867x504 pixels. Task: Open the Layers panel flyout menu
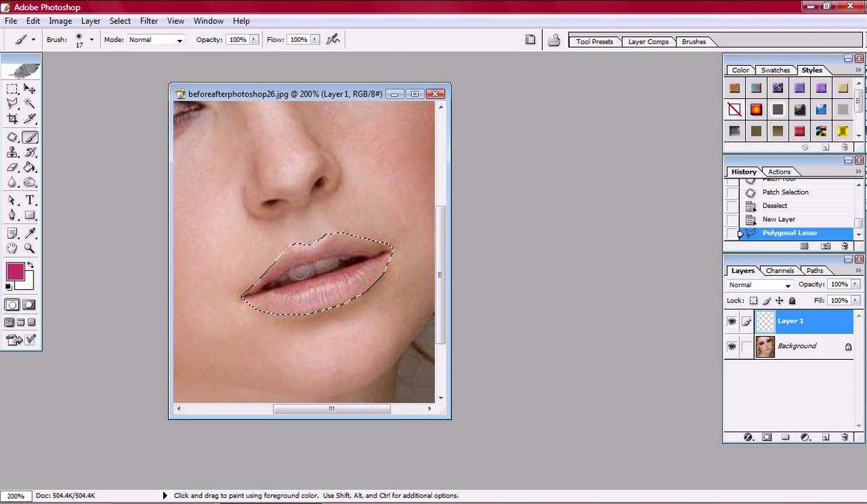859,270
